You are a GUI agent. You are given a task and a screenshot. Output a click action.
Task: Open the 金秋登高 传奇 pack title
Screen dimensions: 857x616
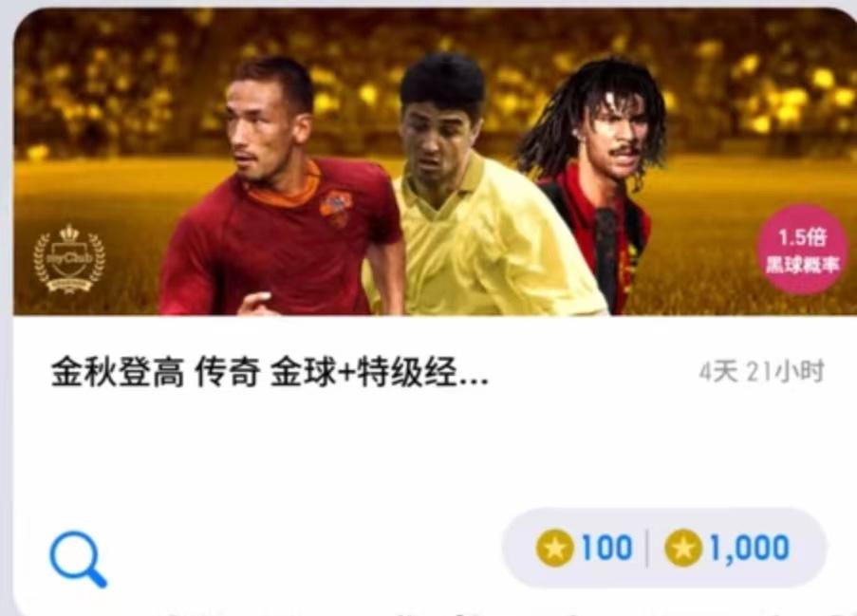269,373
